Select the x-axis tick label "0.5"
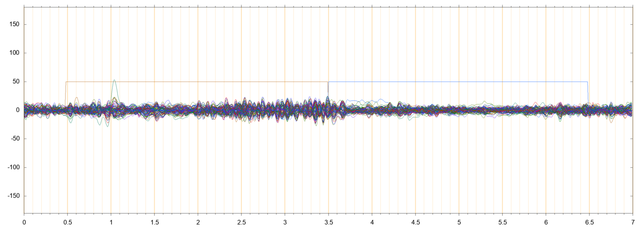This screenshot has width=644, height=230. [x=67, y=221]
